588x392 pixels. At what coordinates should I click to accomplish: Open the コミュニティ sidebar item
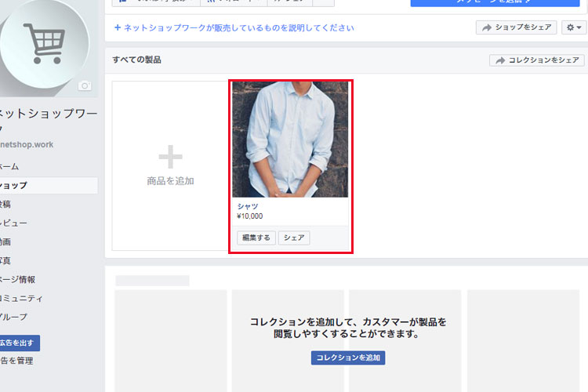21,299
